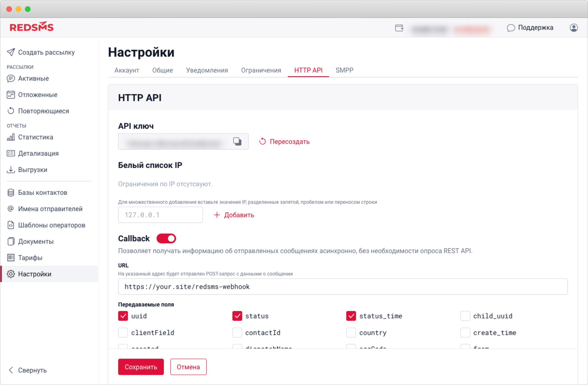Collapse the sidebar via Свернуть
The height and width of the screenshot is (385, 588).
click(x=27, y=370)
